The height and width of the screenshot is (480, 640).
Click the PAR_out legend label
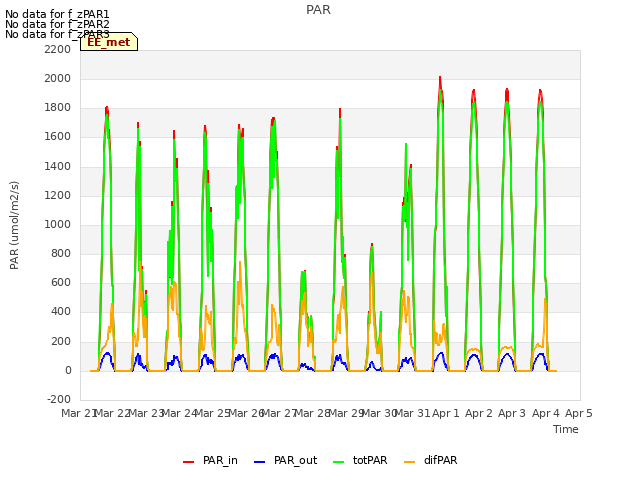[296, 460]
